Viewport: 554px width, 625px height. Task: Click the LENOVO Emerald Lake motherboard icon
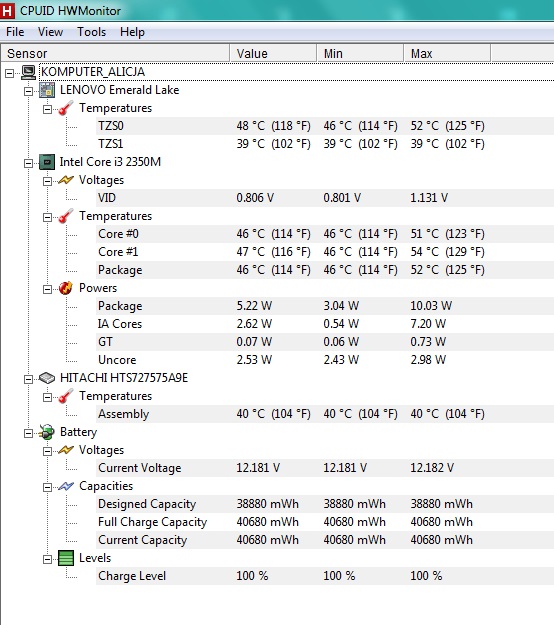click(x=47, y=90)
